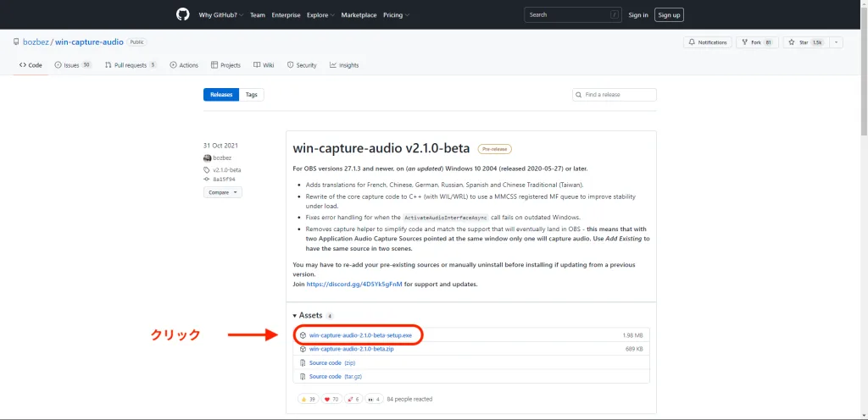Screen dimensions: 868x420
Task: Click the Find a release field
Action: (x=615, y=95)
